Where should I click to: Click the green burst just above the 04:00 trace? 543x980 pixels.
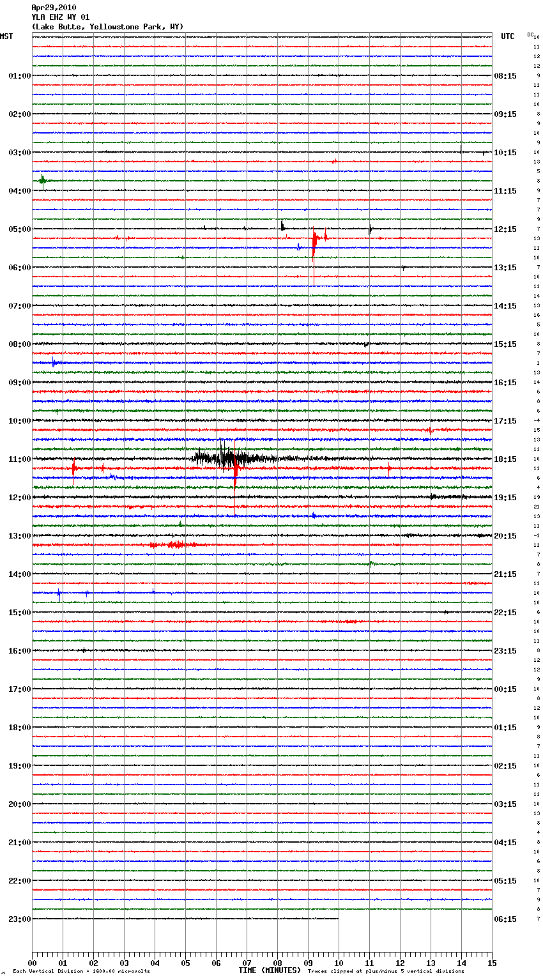click(42, 181)
